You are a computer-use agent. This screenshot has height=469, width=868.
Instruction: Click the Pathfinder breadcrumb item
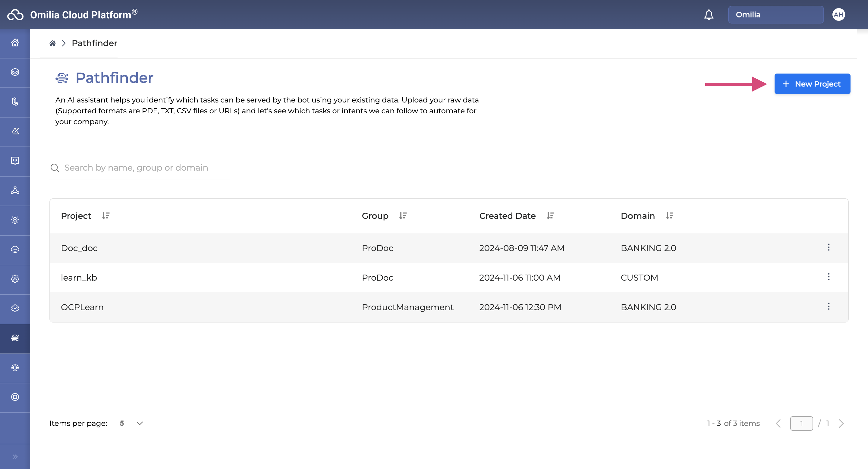(94, 43)
